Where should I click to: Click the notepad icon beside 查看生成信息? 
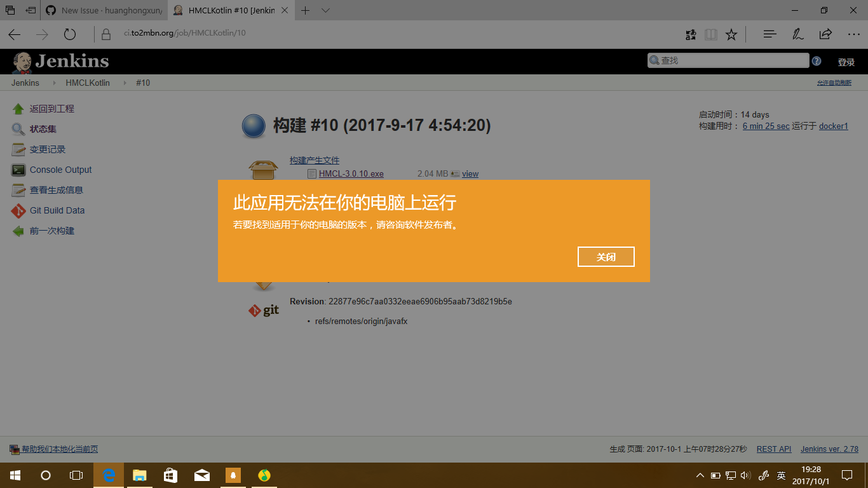tap(18, 190)
